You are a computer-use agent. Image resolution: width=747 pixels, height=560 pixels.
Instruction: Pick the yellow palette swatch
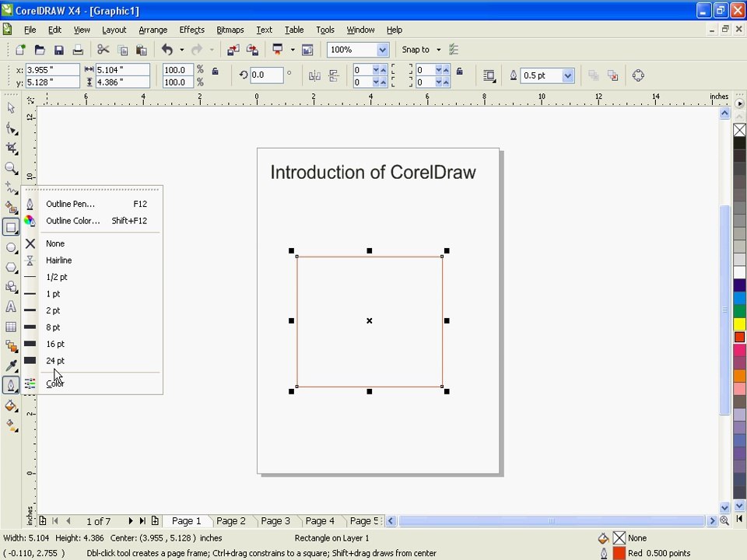click(739, 324)
